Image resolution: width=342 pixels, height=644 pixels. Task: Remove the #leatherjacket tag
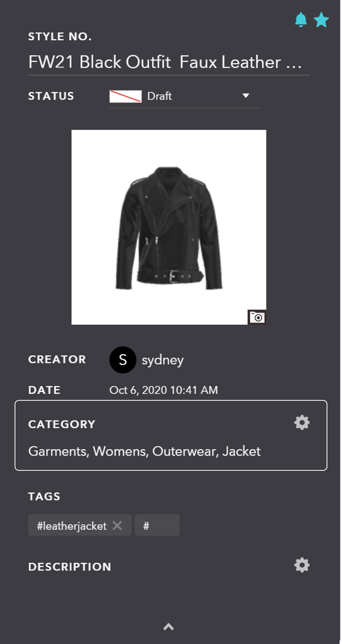(117, 525)
